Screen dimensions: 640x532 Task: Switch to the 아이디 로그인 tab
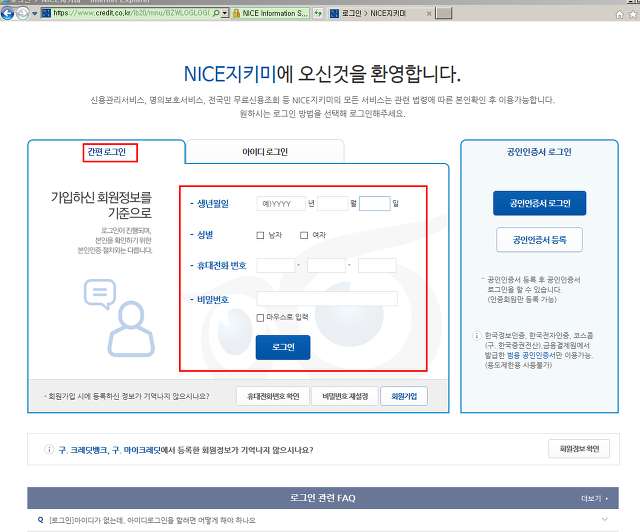click(x=265, y=152)
